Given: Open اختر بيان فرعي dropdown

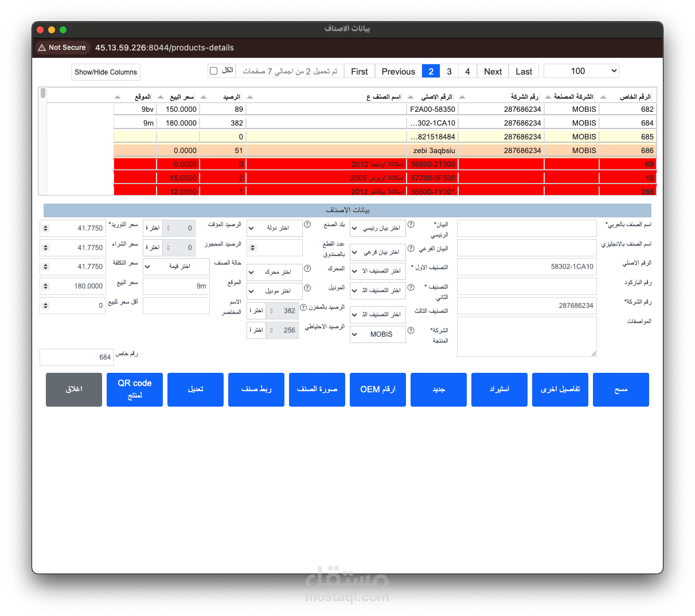Looking at the screenshot, I should [378, 252].
